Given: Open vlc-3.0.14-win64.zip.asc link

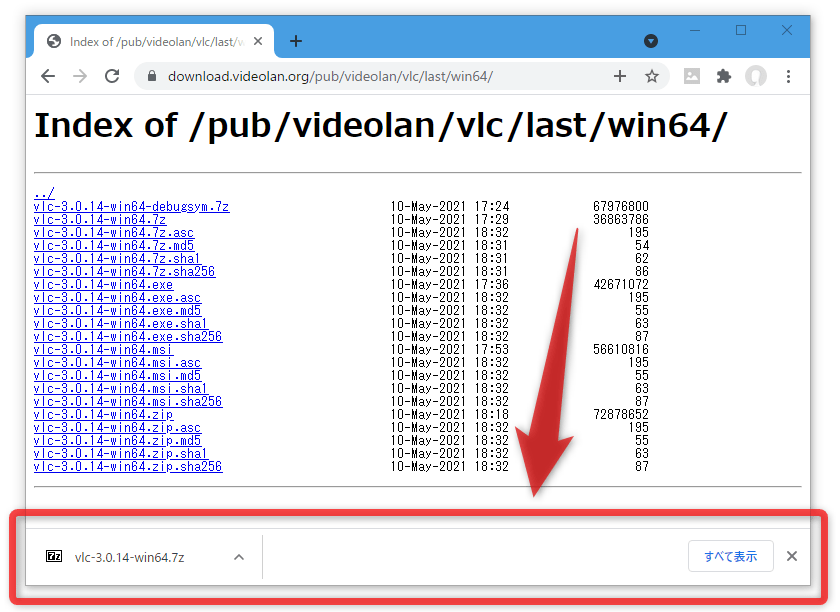Looking at the screenshot, I should pos(117,427).
